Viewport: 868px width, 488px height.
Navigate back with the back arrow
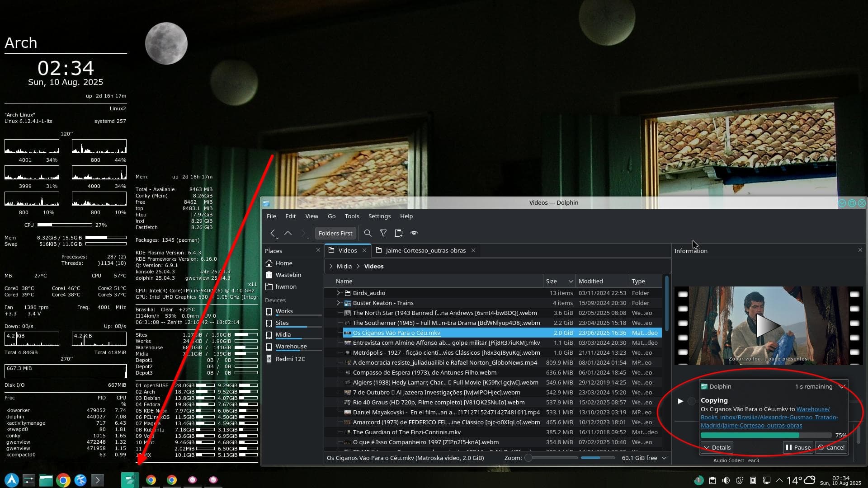pos(273,233)
